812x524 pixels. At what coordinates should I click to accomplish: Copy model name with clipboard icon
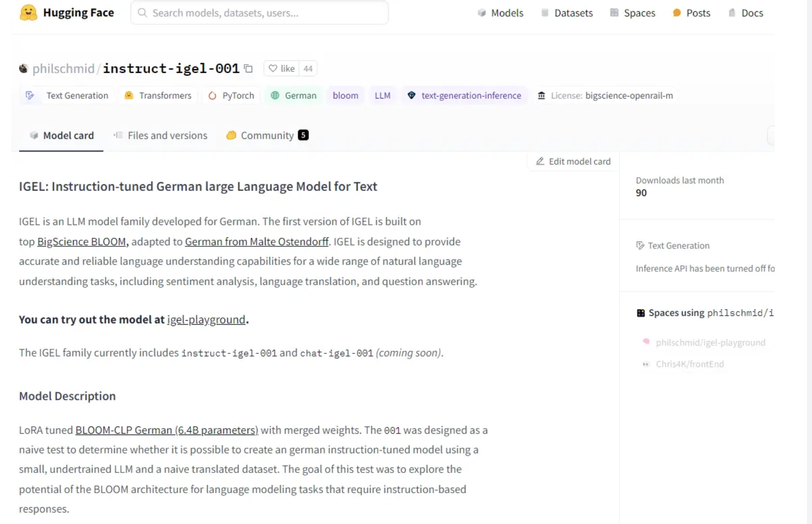(248, 69)
